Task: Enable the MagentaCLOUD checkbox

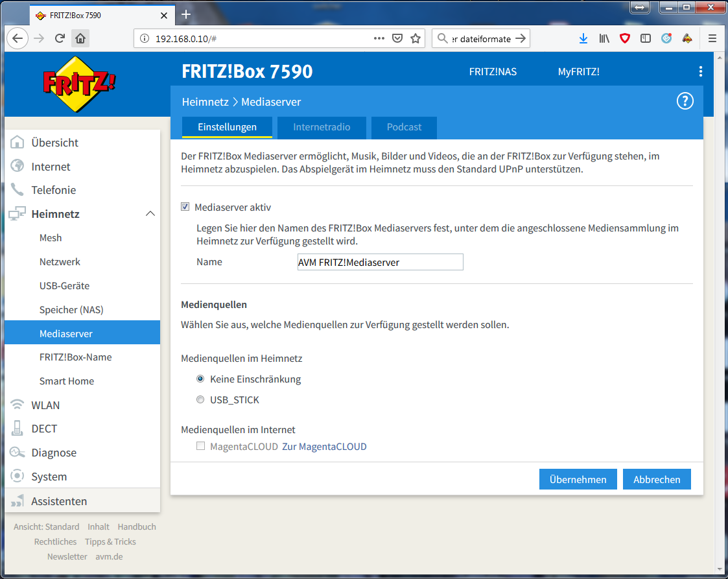Action: (x=200, y=445)
